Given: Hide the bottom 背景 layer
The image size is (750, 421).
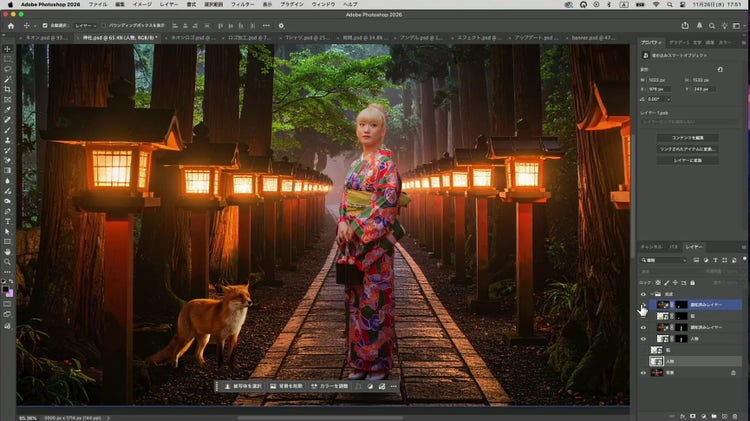Looking at the screenshot, I should 643,372.
